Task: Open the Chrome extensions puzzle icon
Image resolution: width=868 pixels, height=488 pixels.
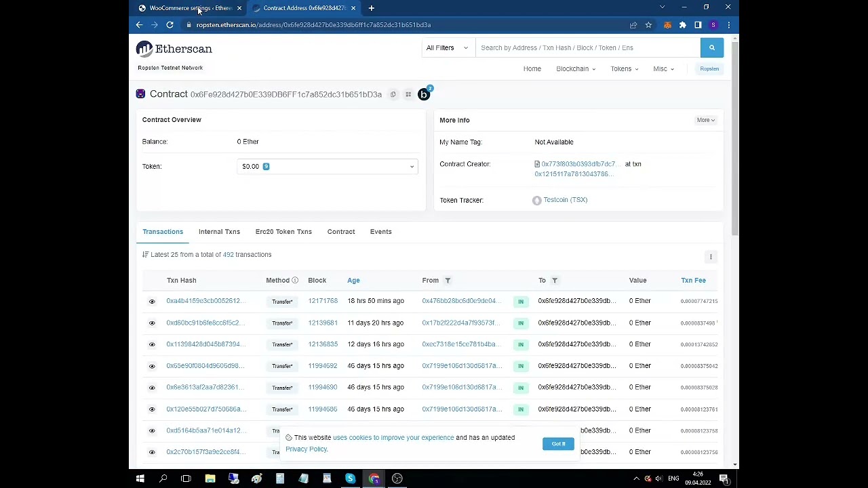Action: pyautogui.click(x=683, y=25)
